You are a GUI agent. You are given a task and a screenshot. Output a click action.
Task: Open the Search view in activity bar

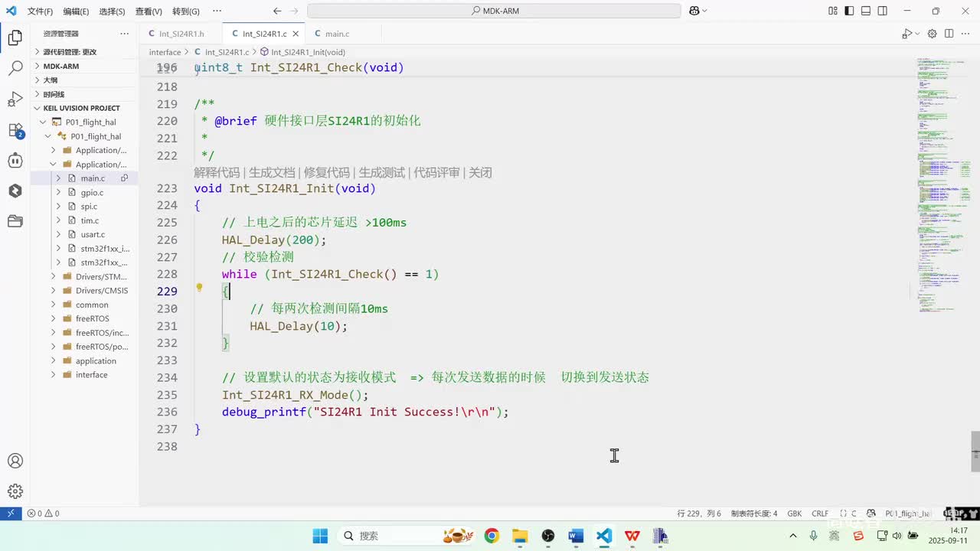(x=15, y=68)
